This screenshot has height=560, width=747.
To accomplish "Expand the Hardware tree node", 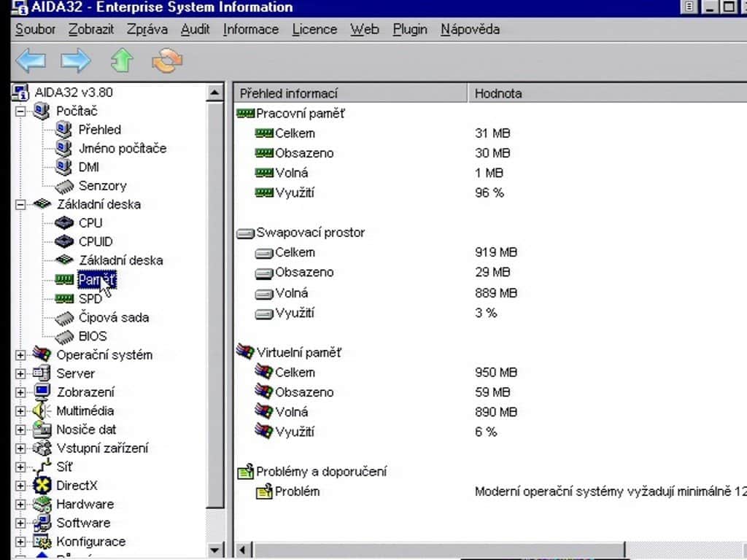I will (20, 505).
